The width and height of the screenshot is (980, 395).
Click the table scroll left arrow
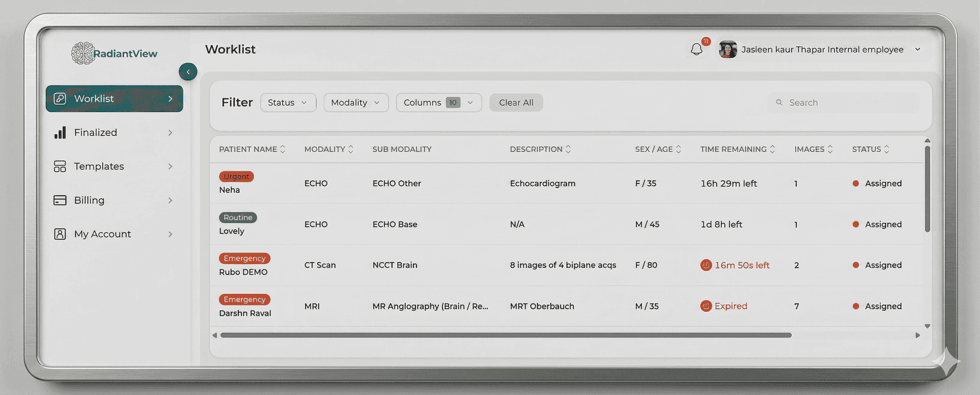tap(215, 335)
